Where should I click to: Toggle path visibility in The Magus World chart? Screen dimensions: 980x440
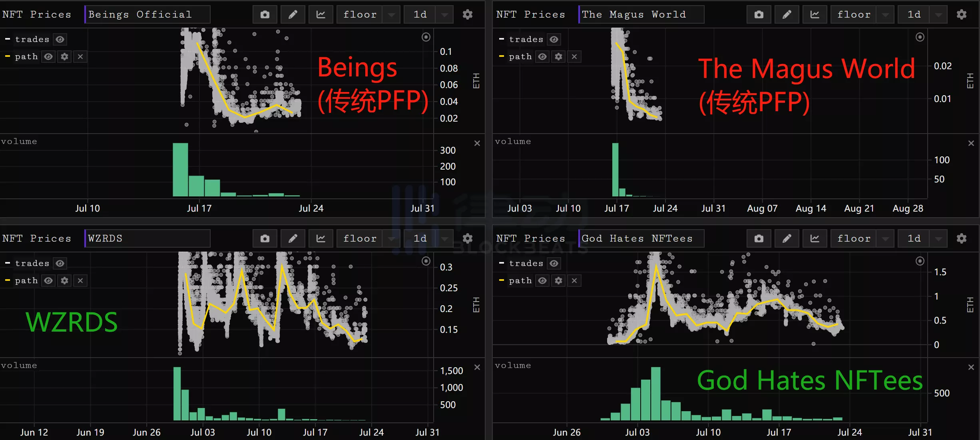point(542,57)
